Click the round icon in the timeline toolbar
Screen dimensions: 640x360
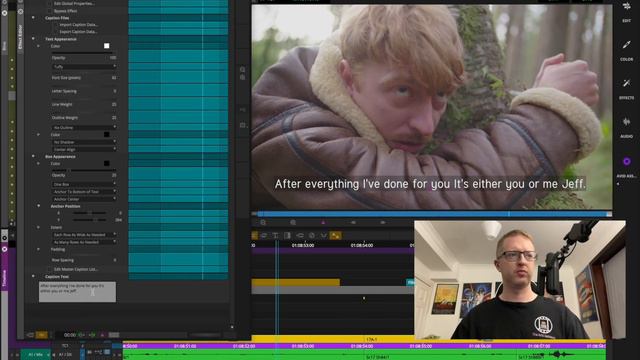312,236
